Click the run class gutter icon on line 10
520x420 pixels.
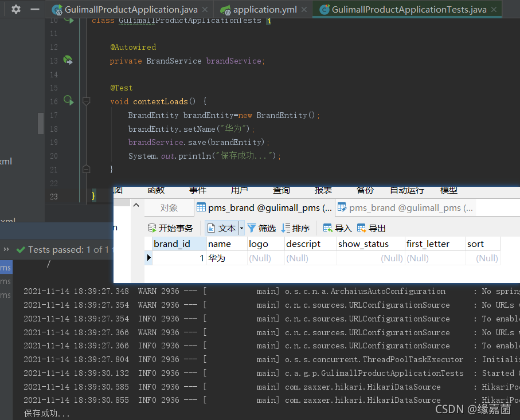69,20
